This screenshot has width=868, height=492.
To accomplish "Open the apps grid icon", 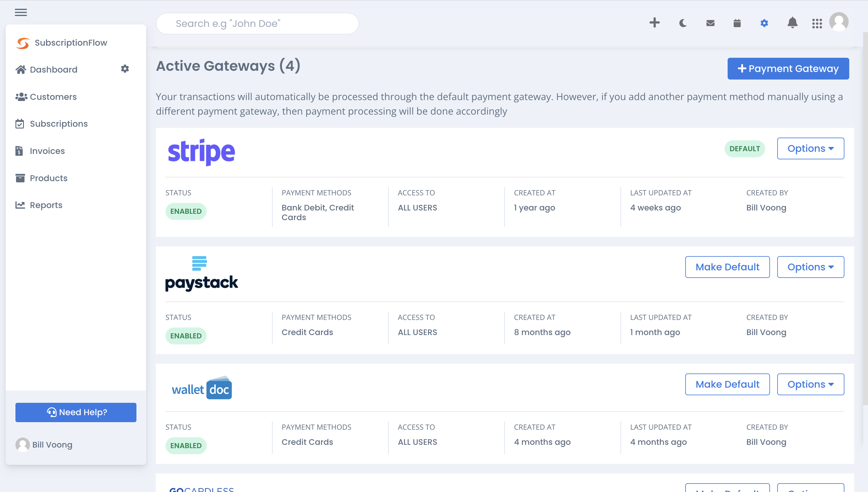I will coord(817,23).
